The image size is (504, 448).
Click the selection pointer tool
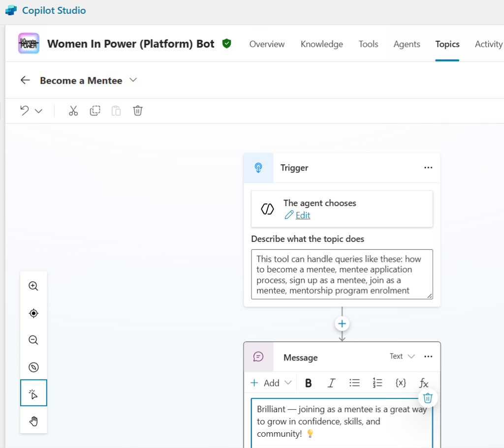33,394
